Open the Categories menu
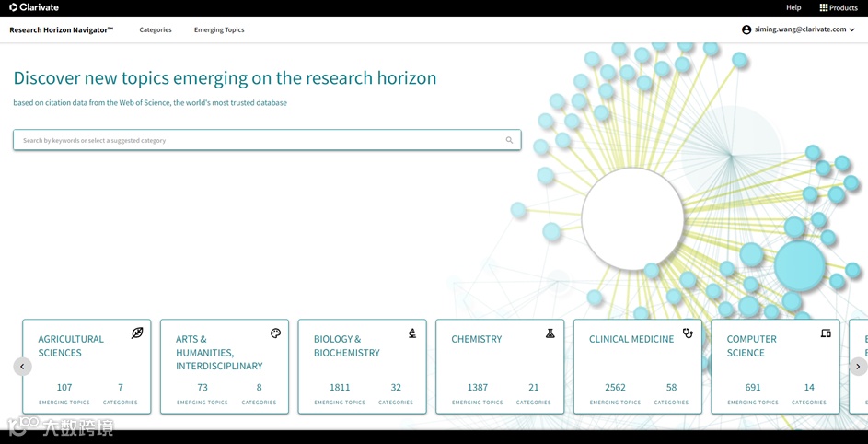 point(156,29)
